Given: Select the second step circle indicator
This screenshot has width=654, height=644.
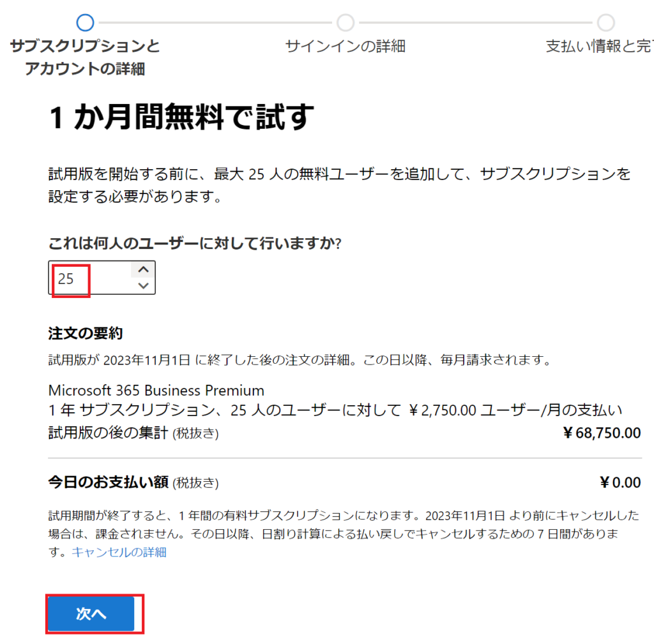Looking at the screenshot, I should (346, 22).
